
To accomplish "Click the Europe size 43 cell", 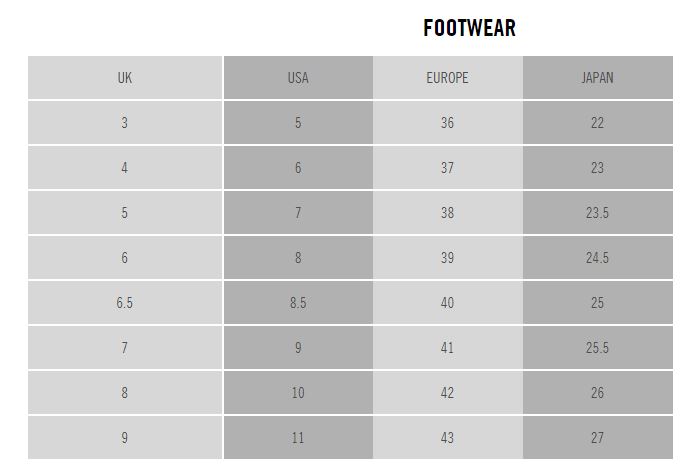I will click(x=448, y=437).
